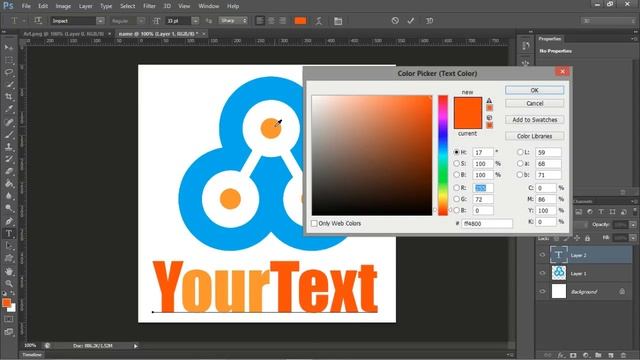Select the L lightness radio button
640x360 pixels.
pyautogui.click(x=520, y=152)
